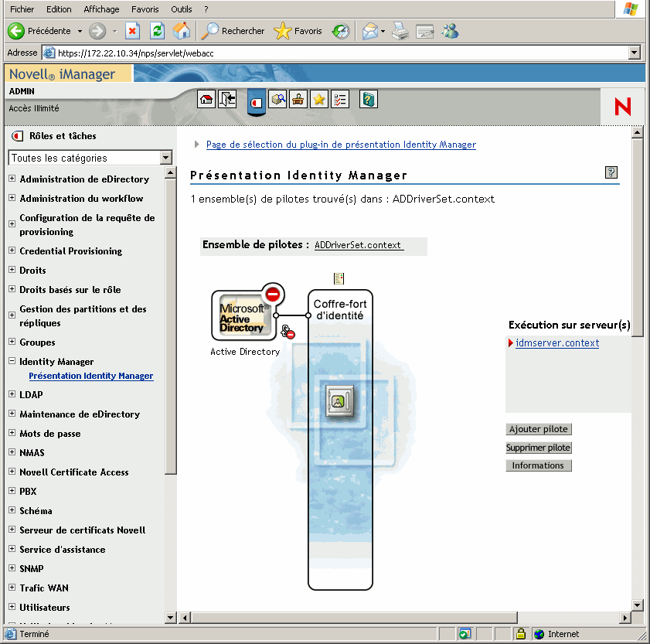Image resolution: width=650 pixels, height=644 pixels.
Task: Open the Preferences checklist icon
Action: click(340, 101)
